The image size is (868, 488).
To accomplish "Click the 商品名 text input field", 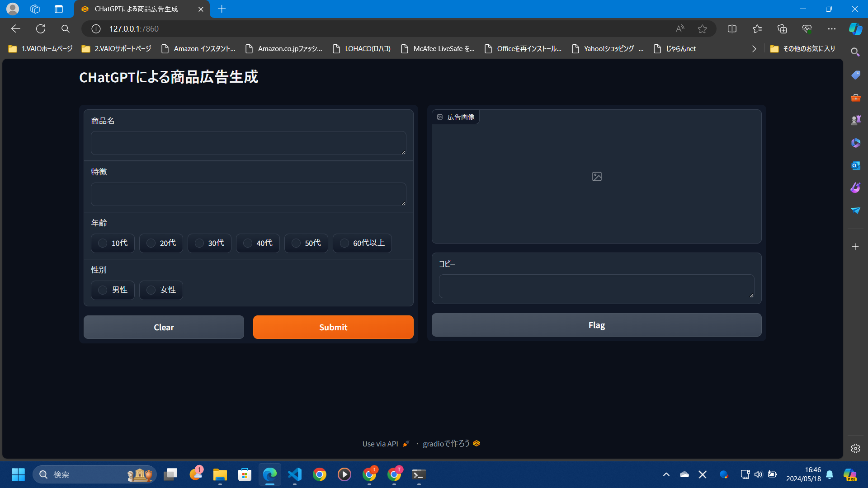I will pos(248,143).
